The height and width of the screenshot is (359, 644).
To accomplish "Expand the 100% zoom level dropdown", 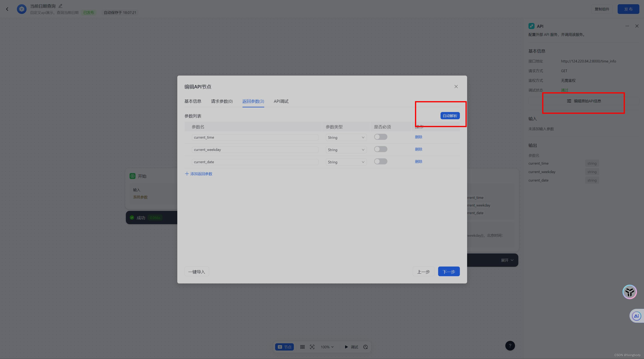I will (327, 347).
